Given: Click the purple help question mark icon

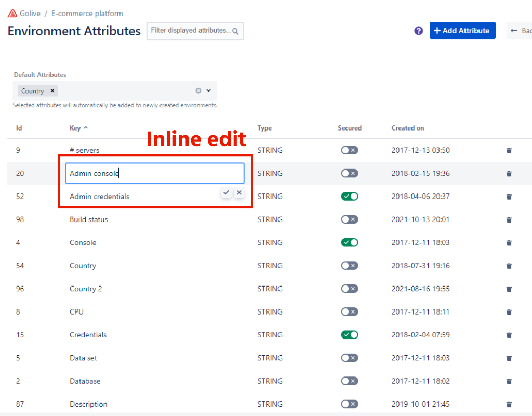Looking at the screenshot, I should (x=418, y=31).
